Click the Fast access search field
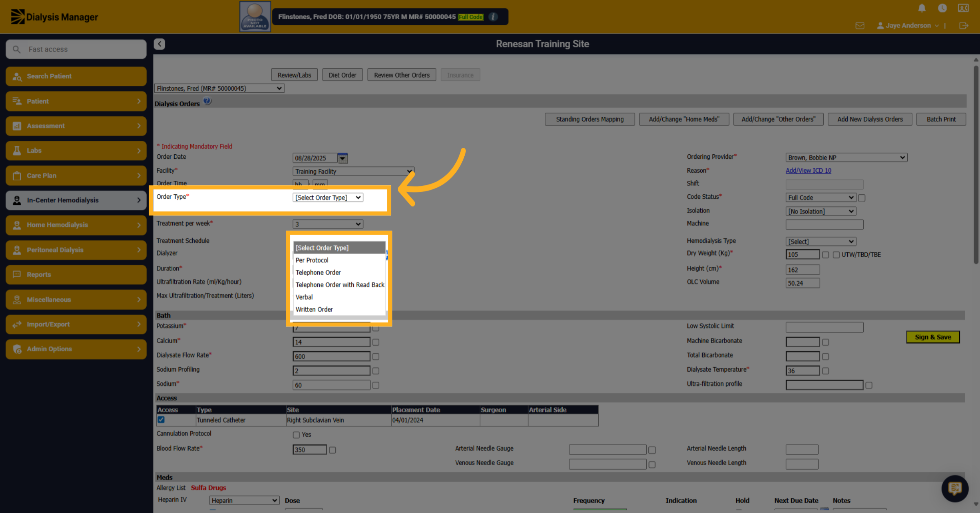This screenshot has height=513, width=980. click(76, 49)
